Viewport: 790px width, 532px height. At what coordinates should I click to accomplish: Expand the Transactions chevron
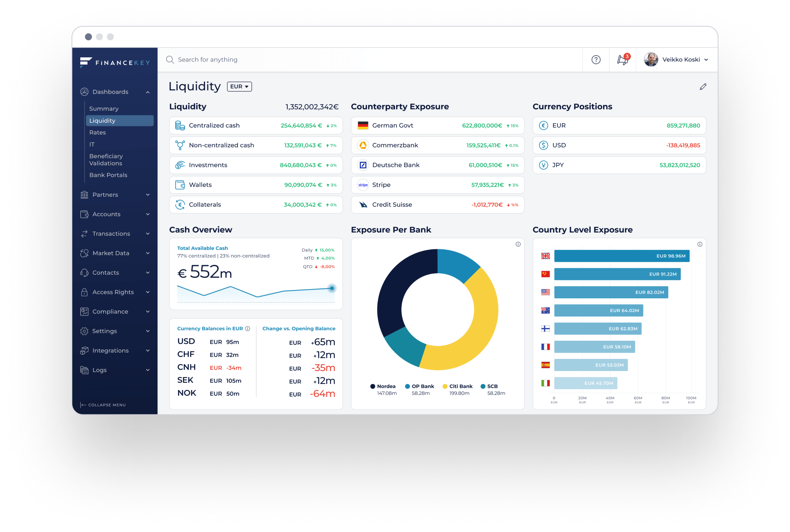click(148, 234)
